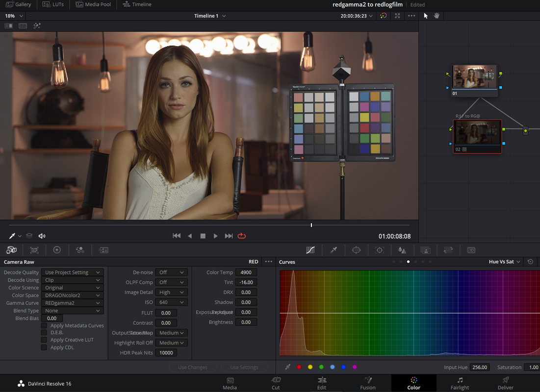
Task: Open the Color Space dropdown
Action: click(72, 295)
